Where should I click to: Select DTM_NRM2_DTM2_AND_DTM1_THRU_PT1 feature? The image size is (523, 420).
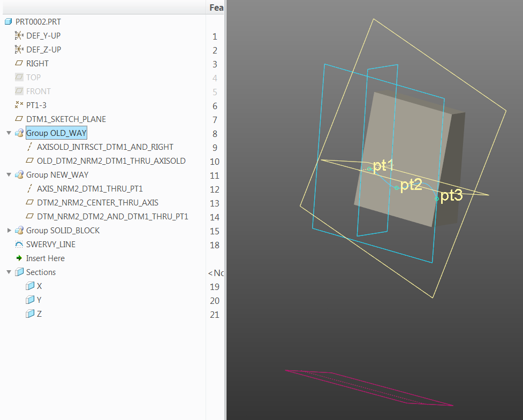[112, 217]
